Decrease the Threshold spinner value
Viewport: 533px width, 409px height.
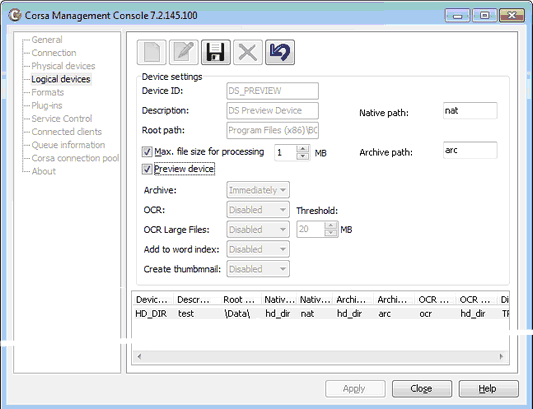click(x=331, y=233)
